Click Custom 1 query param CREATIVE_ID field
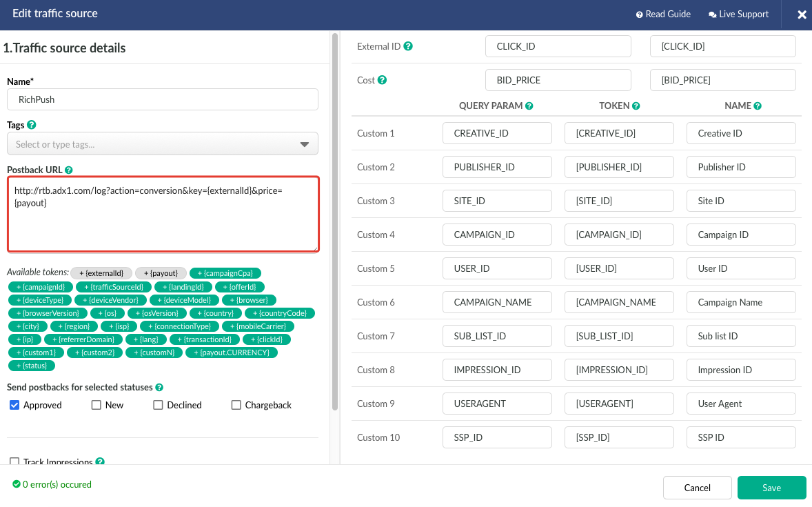 click(497, 133)
